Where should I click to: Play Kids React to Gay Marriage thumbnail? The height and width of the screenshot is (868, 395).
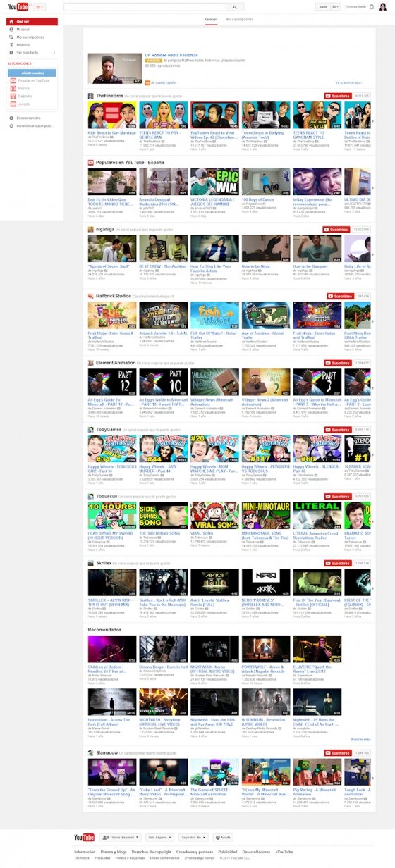pyautogui.click(x=111, y=116)
